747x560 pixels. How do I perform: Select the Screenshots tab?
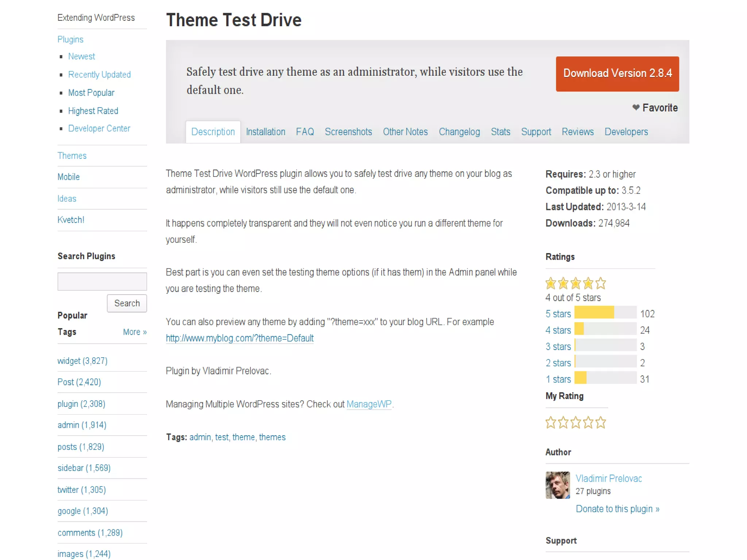348,132
